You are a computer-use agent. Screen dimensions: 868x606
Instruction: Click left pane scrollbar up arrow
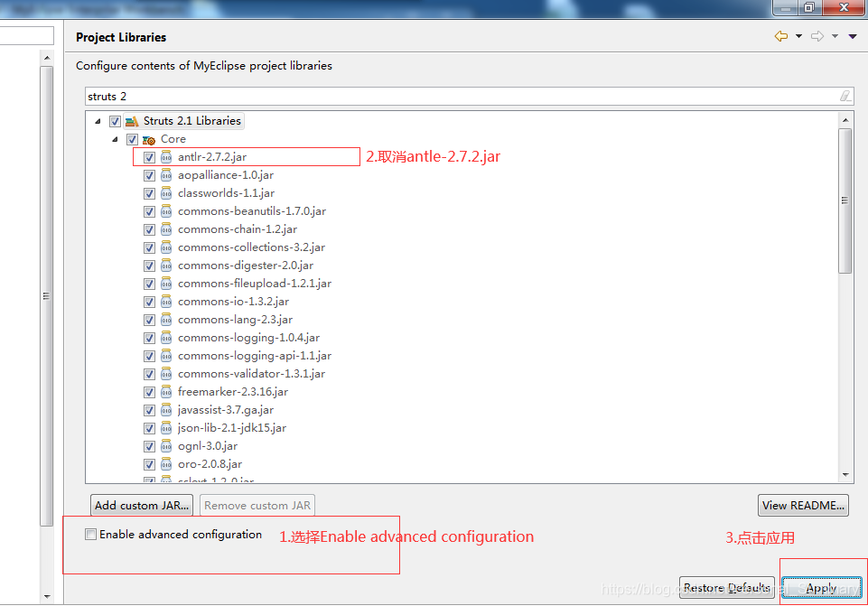point(47,58)
